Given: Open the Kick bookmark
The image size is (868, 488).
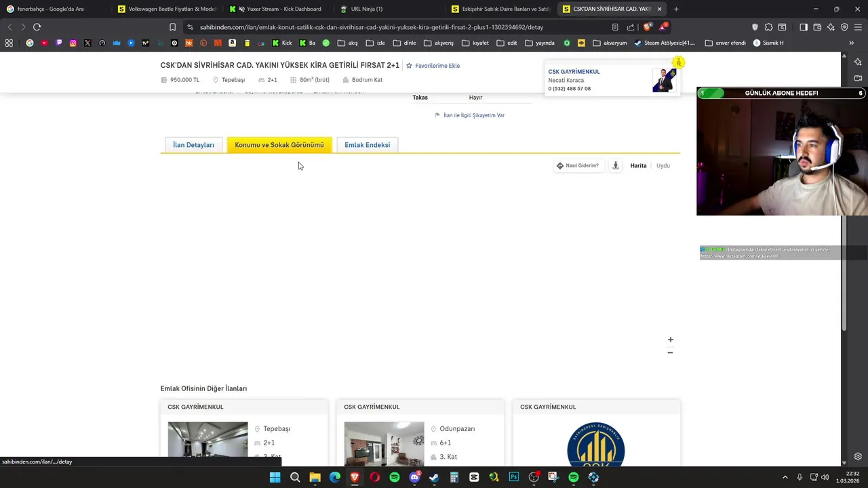Looking at the screenshot, I should (282, 43).
